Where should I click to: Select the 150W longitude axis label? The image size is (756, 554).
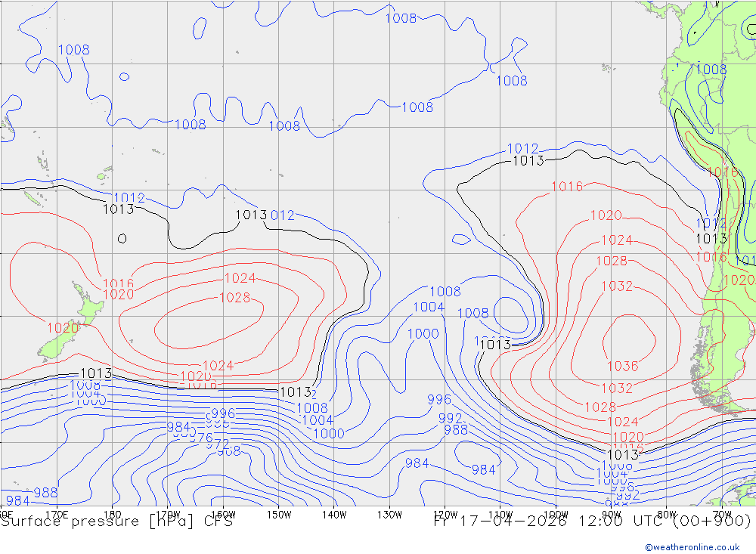pyautogui.click(x=279, y=515)
